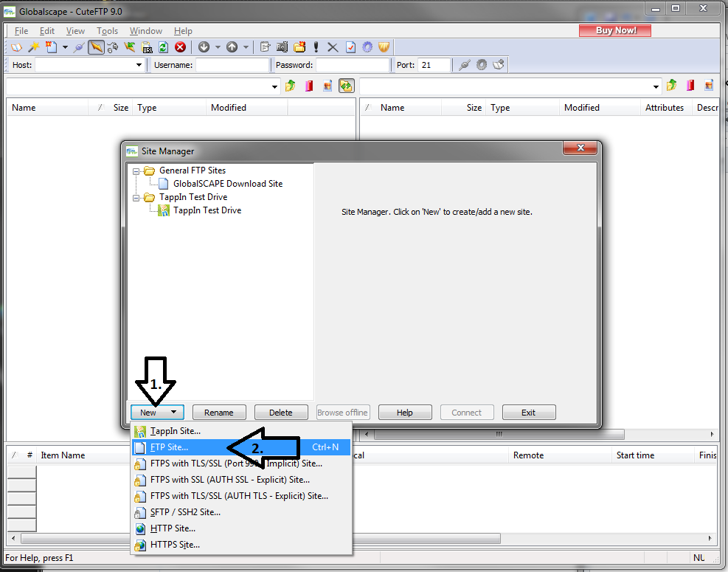Choose HTTP Site... from New menu
Image resolution: width=728 pixels, height=572 pixels.
(x=241, y=528)
